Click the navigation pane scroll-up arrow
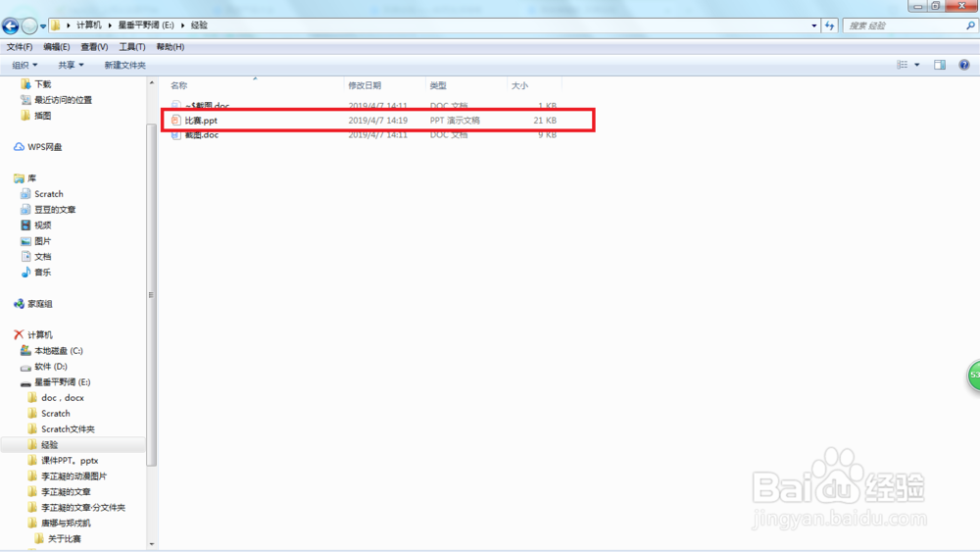 151,83
